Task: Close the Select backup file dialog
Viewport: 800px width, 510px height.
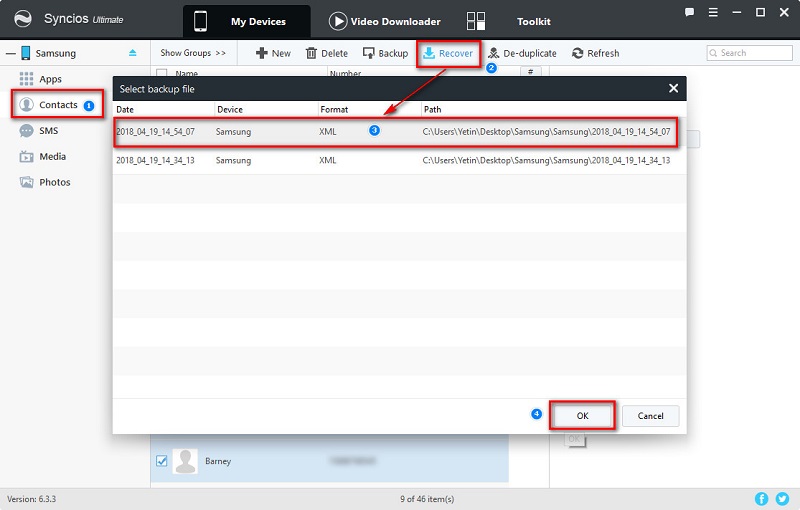Action: 673,88
